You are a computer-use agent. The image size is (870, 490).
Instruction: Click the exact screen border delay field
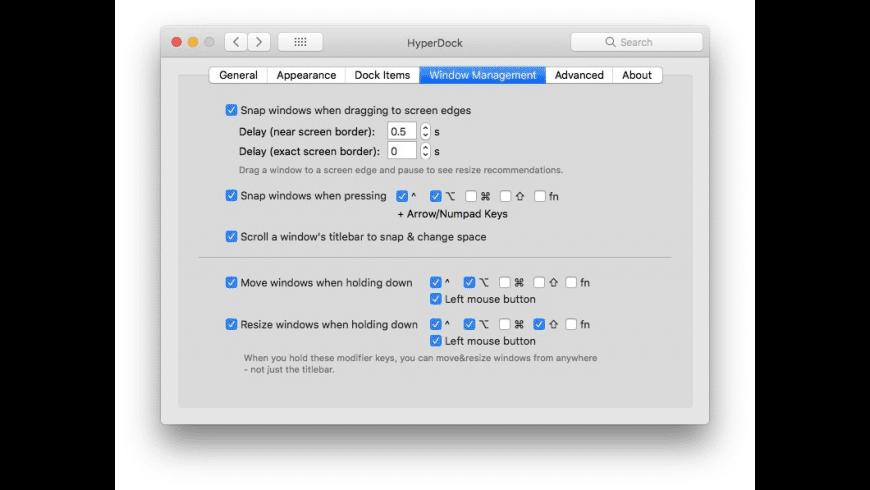click(402, 151)
